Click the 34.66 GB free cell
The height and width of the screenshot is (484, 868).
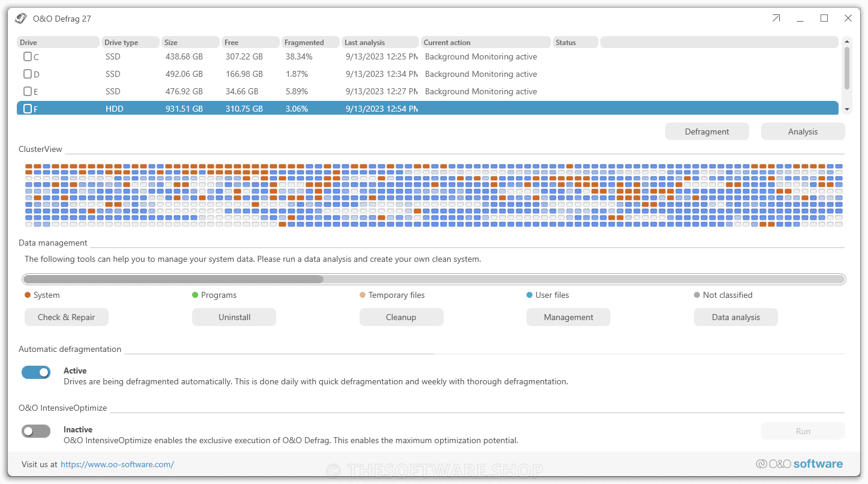(241, 91)
